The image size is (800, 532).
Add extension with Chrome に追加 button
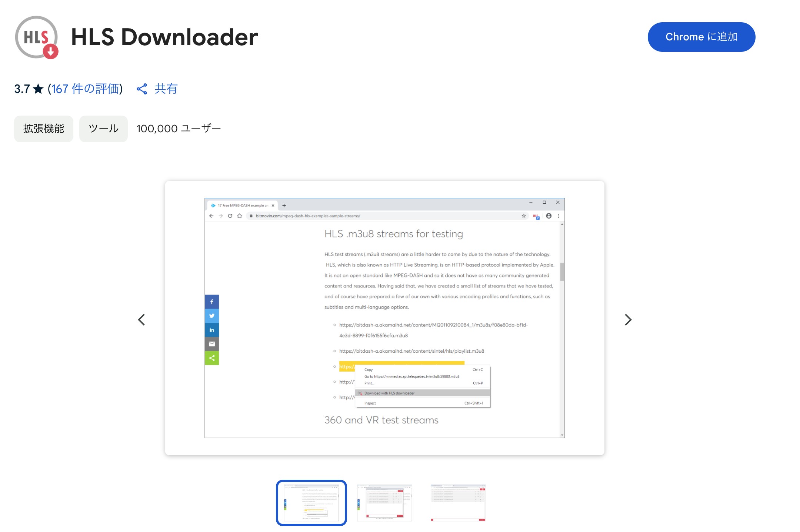[701, 37]
